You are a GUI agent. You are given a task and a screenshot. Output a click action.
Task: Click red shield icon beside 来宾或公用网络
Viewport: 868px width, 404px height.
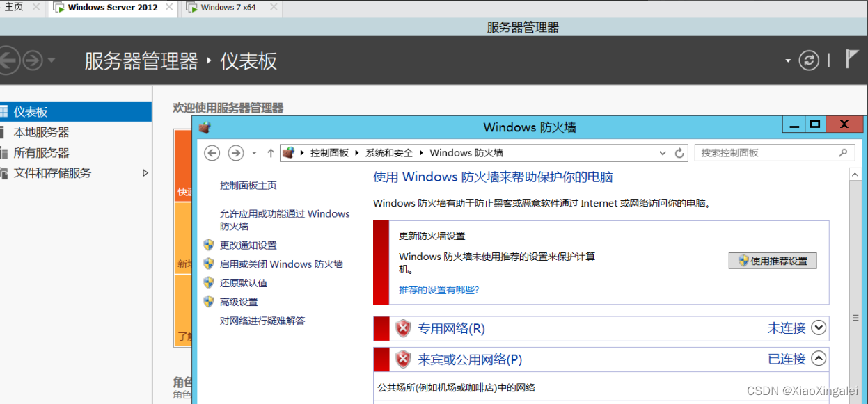pos(403,359)
